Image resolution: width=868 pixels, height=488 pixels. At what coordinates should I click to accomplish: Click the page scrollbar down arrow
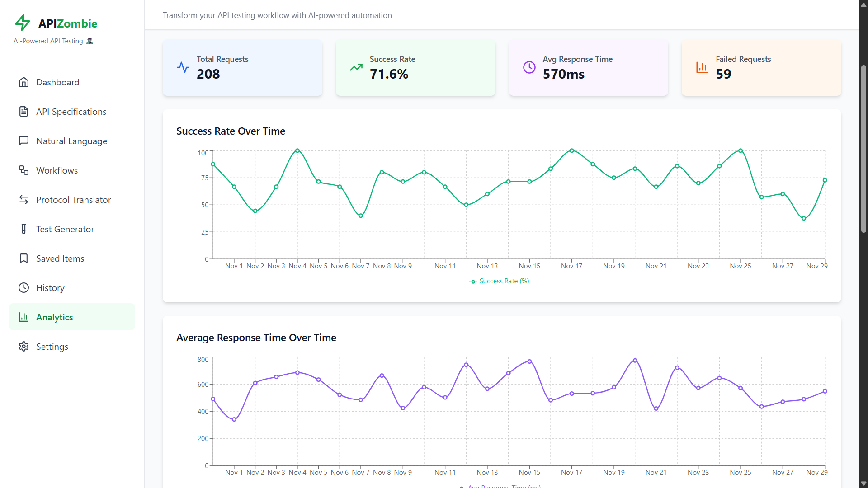tap(863, 483)
